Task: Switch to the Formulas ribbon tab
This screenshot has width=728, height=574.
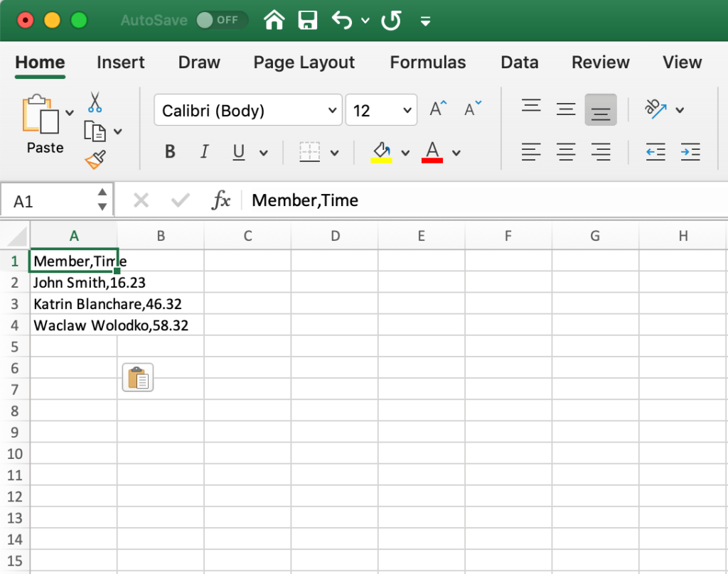Action: [427, 63]
